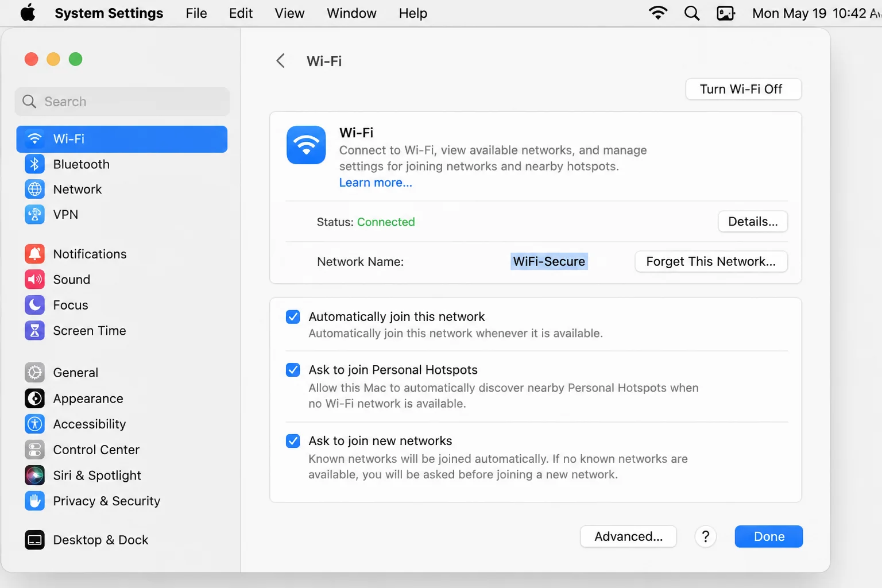Open Advanced Wi-Fi settings

(x=628, y=536)
